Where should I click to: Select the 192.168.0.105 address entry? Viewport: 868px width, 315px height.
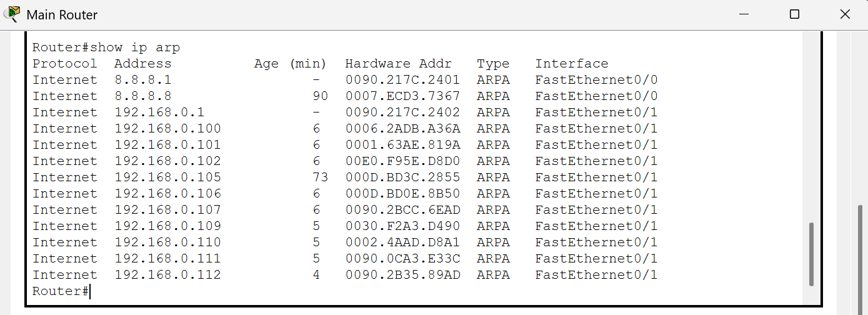[x=167, y=177]
